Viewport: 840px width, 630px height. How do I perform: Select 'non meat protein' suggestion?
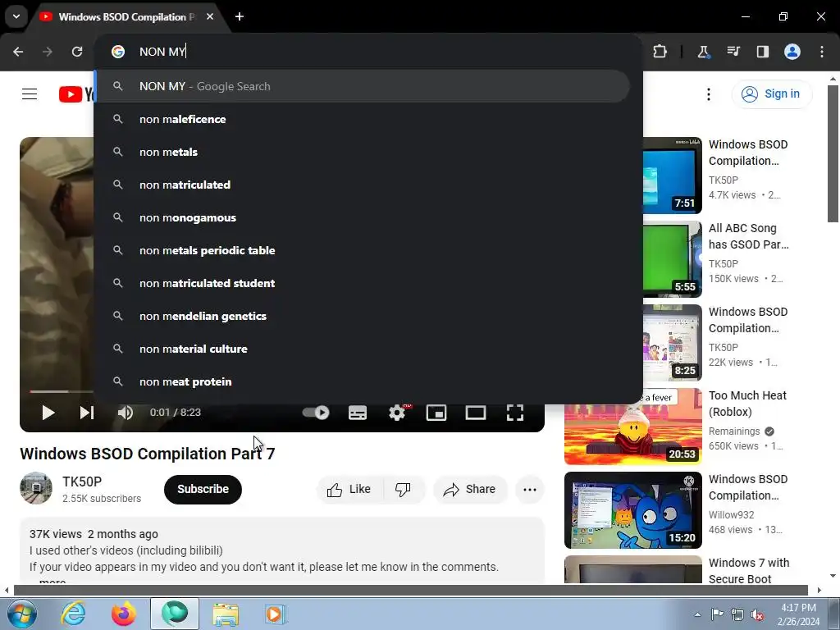362,381
